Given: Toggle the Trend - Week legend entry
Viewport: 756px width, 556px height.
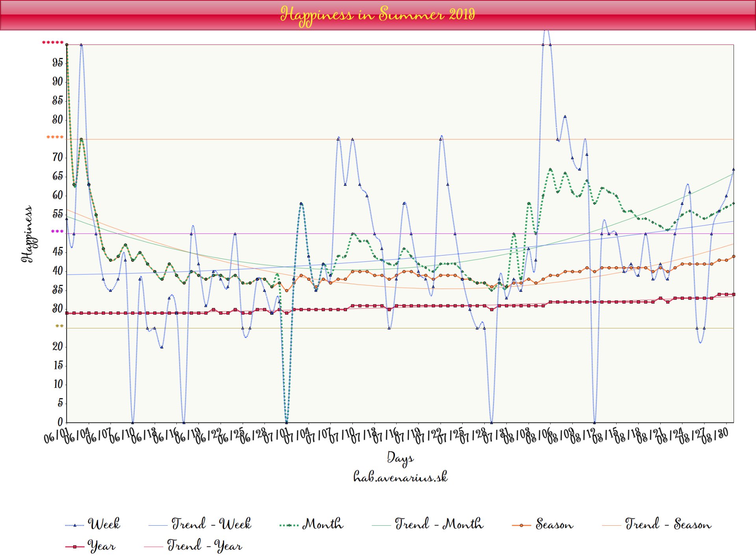Looking at the screenshot, I should click(211, 524).
